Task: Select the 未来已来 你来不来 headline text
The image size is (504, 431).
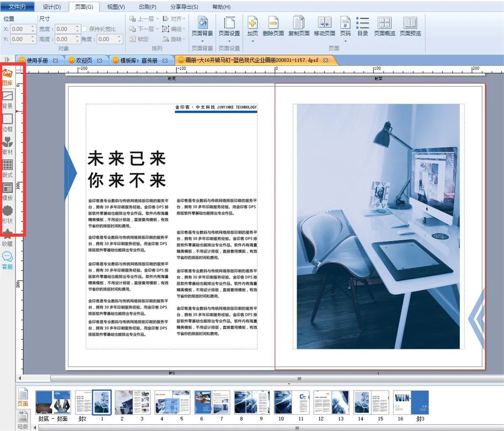Action: coord(126,169)
